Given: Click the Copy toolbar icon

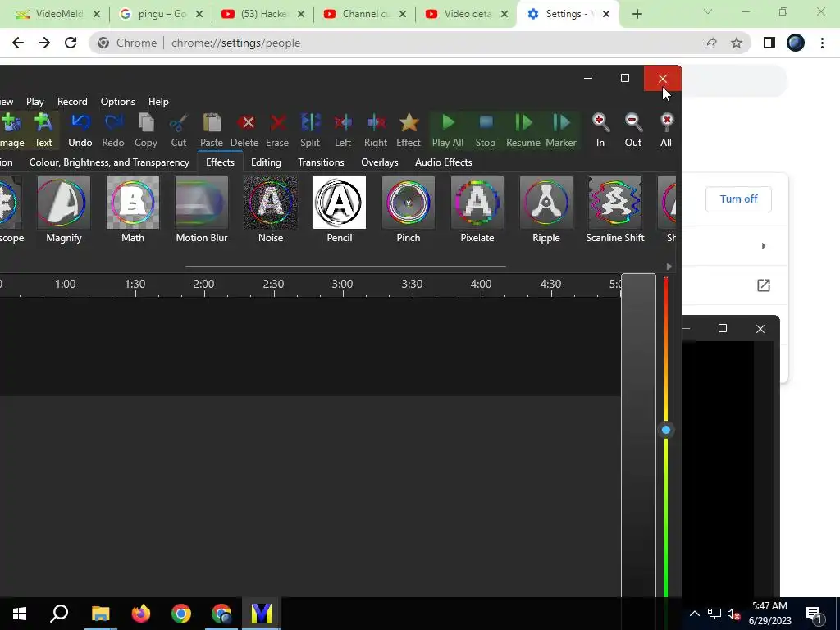Looking at the screenshot, I should click(146, 130).
